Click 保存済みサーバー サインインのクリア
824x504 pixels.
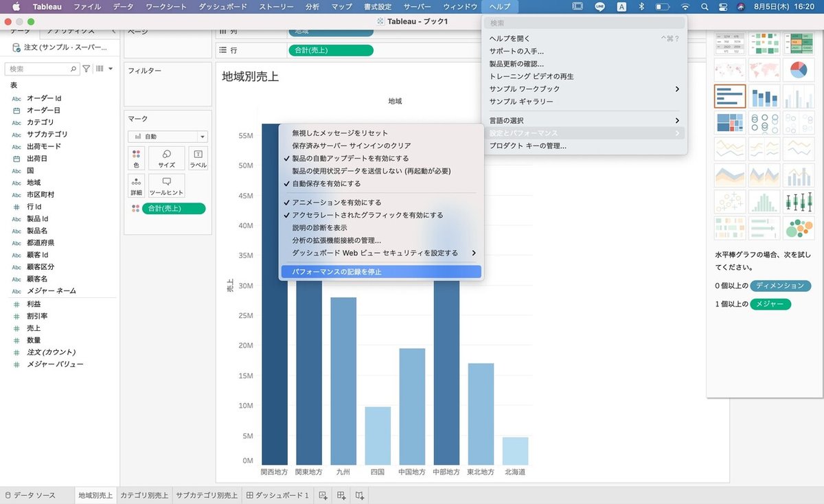(381, 146)
